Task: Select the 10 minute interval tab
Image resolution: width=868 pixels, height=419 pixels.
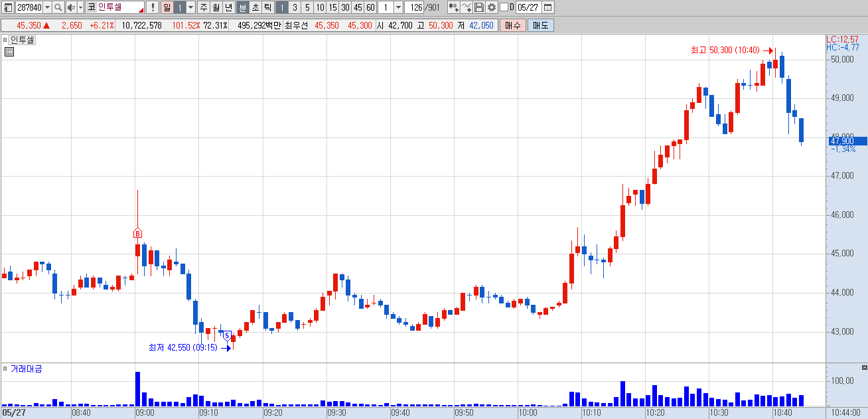Action: (320, 7)
